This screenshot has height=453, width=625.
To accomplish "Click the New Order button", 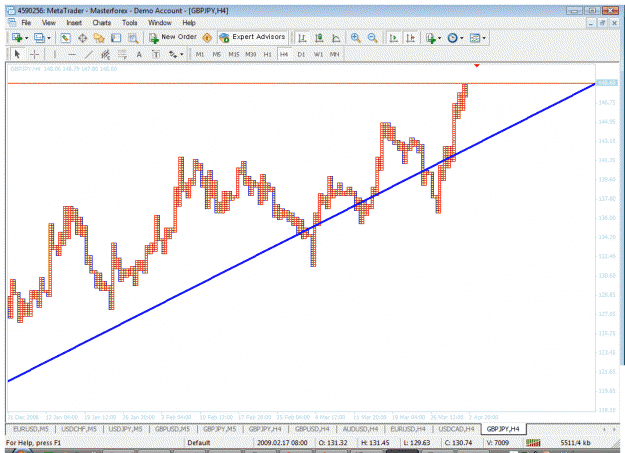I will tap(173, 37).
